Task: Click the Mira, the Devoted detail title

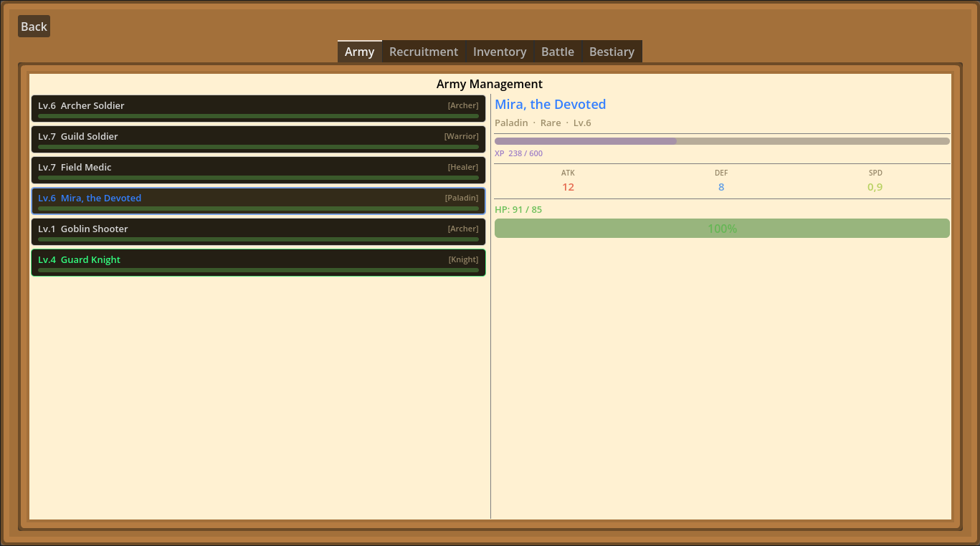Action: (x=551, y=105)
